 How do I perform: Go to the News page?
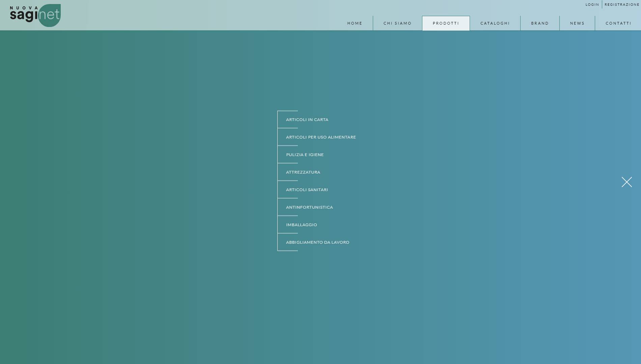click(x=577, y=23)
